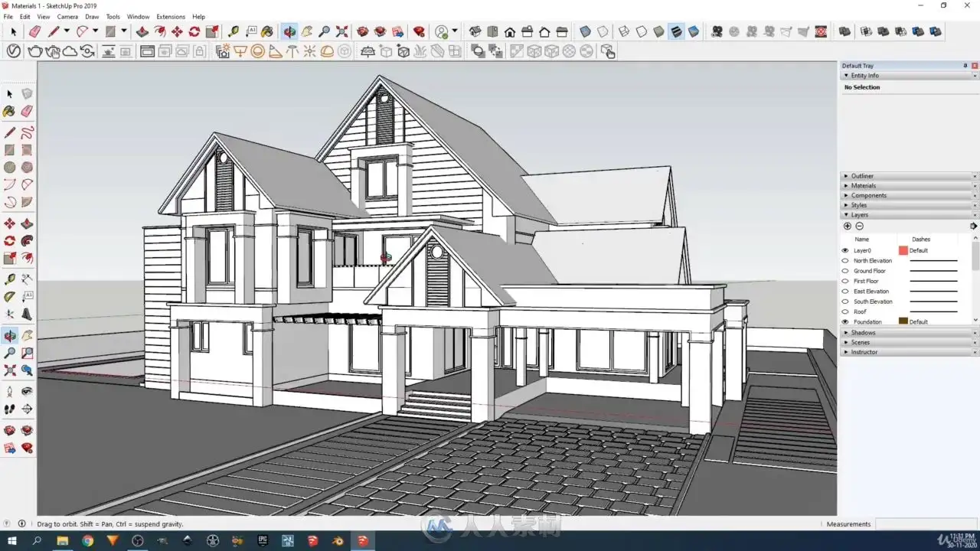
Task: Expand the Scenes panel
Action: tap(846, 342)
